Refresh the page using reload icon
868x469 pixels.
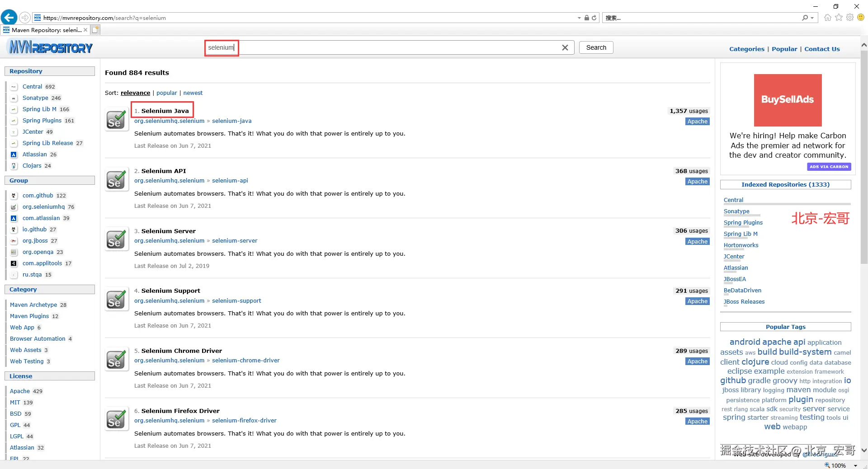pos(594,18)
